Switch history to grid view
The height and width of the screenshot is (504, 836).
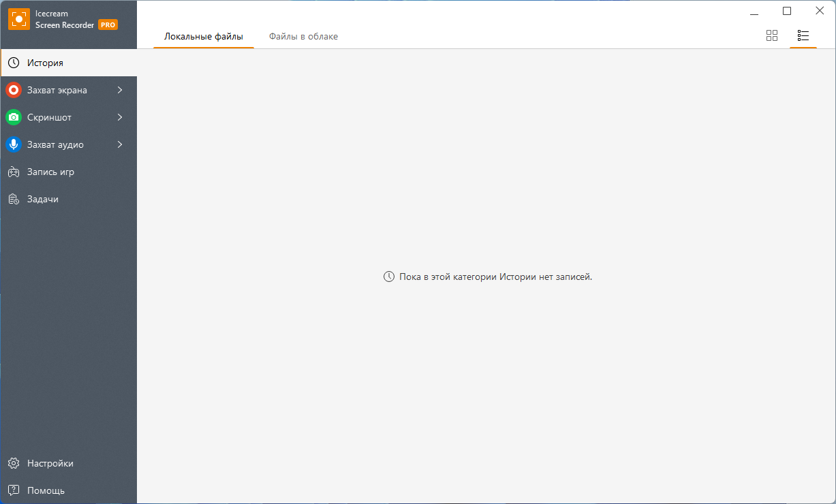tap(772, 35)
